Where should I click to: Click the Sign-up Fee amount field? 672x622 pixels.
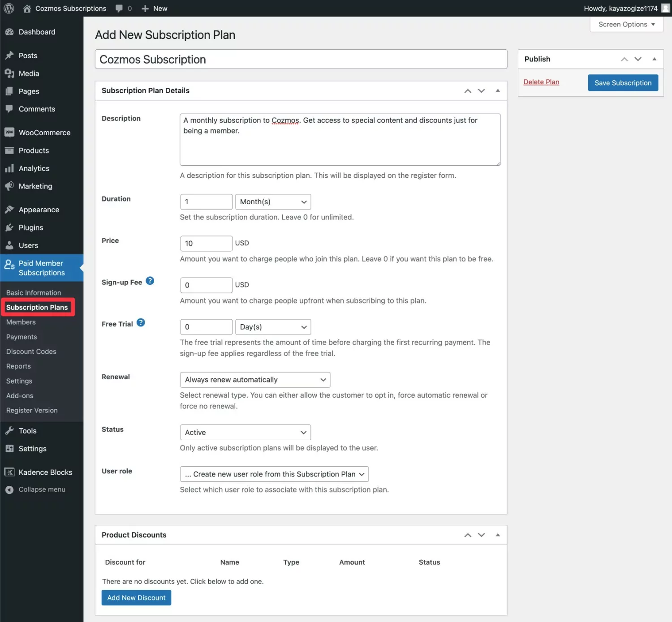pos(206,285)
